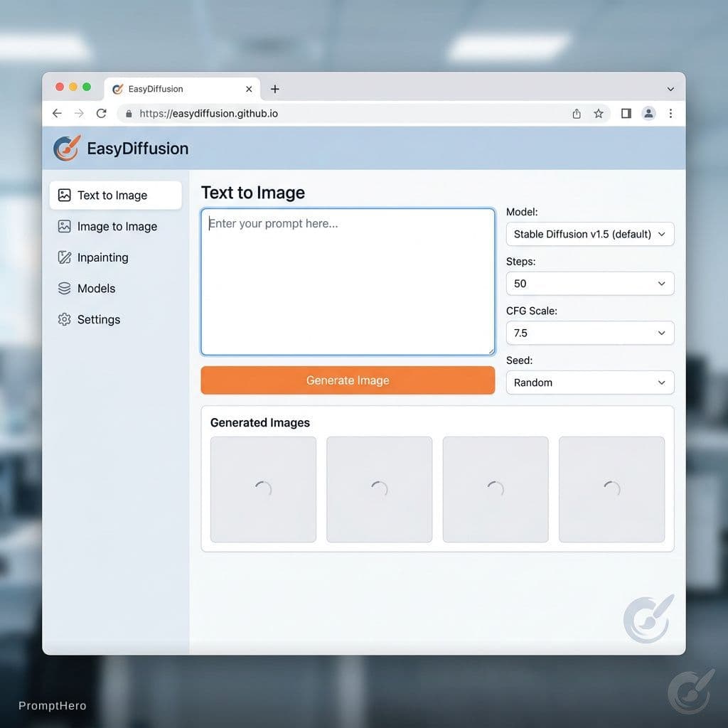Open the browser three-dot menu
728x728 pixels.
pos(670,113)
